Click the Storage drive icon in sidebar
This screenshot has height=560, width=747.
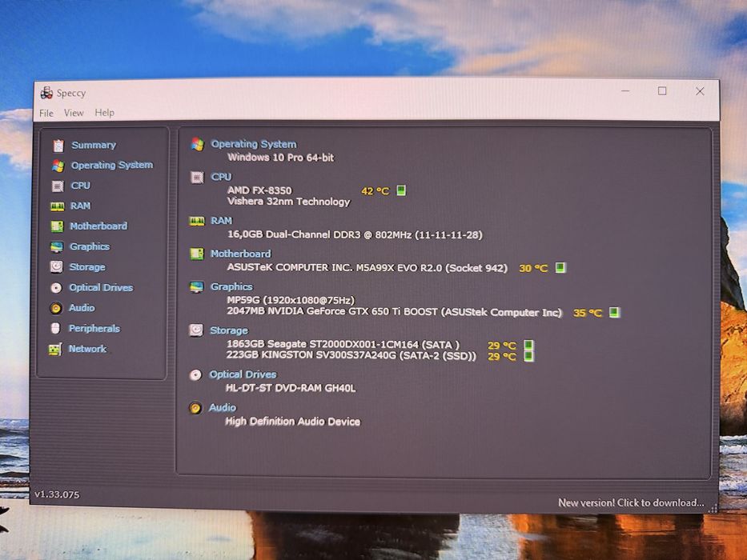pyautogui.click(x=56, y=266)
